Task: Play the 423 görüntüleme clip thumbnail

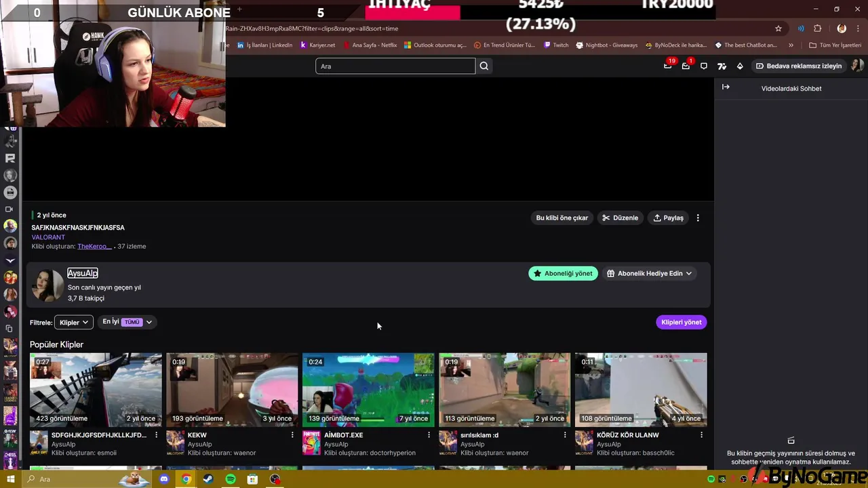Action: click(96, 390)
